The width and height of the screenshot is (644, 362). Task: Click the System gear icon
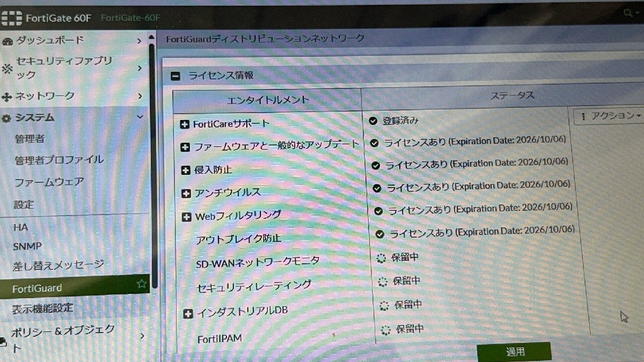(x=6, y=119)
